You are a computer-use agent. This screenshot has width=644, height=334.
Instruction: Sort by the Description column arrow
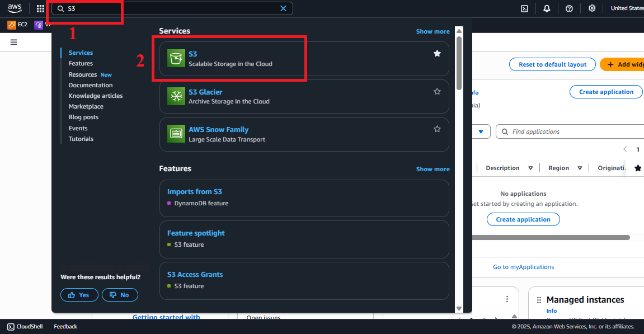[530, 168]
